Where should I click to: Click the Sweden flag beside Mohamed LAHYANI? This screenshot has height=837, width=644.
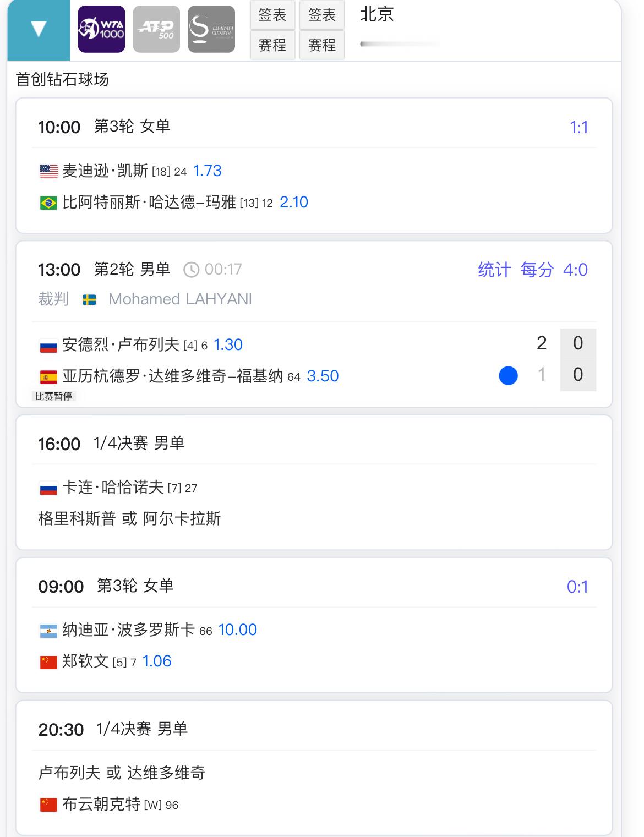point(89,299)
